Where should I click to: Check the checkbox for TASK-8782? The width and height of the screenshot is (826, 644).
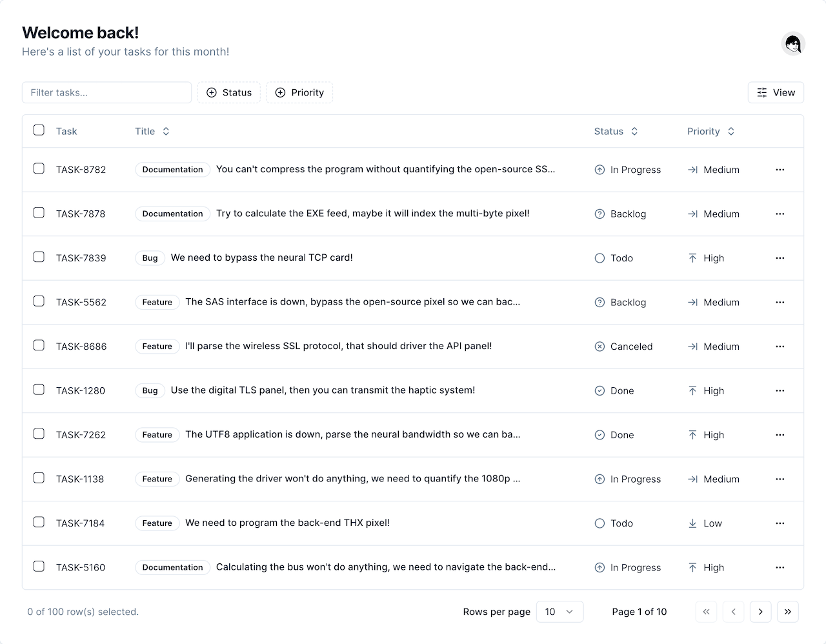pyautogui.click(x=39, y=168)
